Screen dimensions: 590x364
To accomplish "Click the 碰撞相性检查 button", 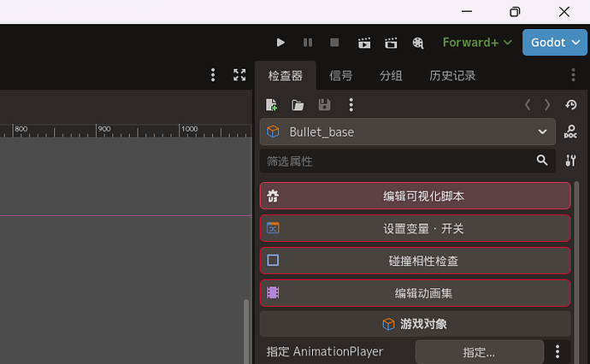I will [x=415, y=261].
